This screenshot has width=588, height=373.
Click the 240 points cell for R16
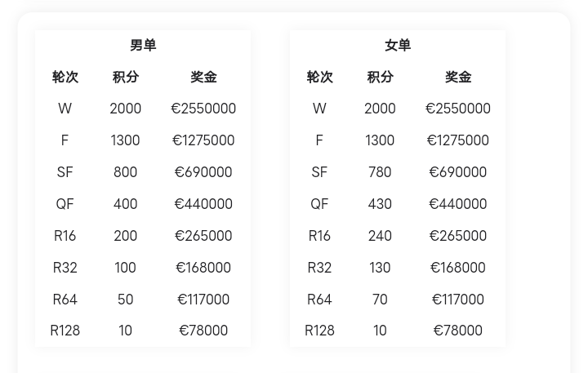pyautogui.click(x=380, y=236)
